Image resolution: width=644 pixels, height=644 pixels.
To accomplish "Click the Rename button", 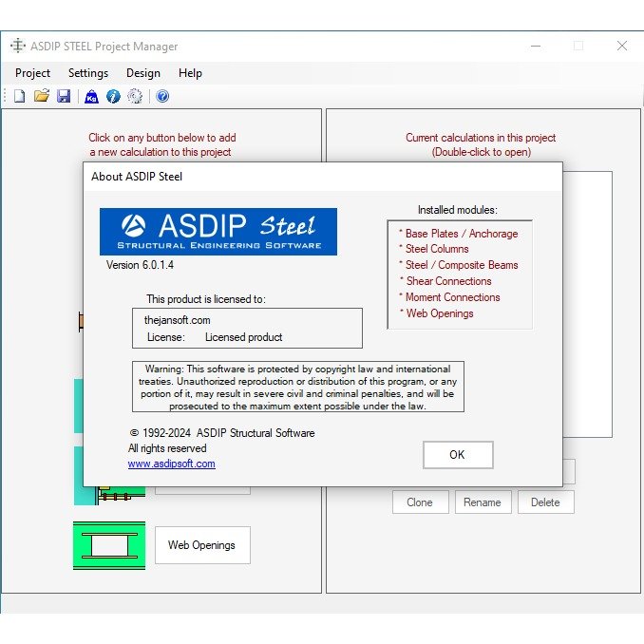I will pyautogui.click(x=483, y=502).
